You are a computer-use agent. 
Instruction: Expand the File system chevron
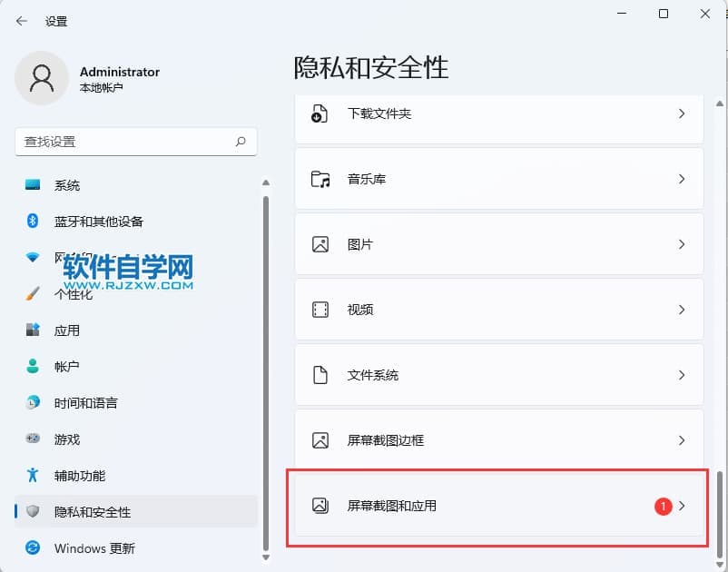(x=682, y=375)
